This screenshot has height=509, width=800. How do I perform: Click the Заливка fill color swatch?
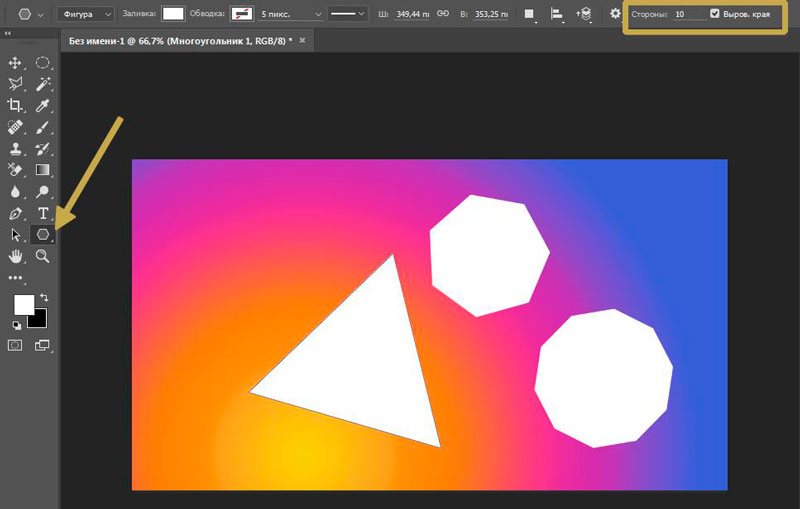(x=173, y=14)
